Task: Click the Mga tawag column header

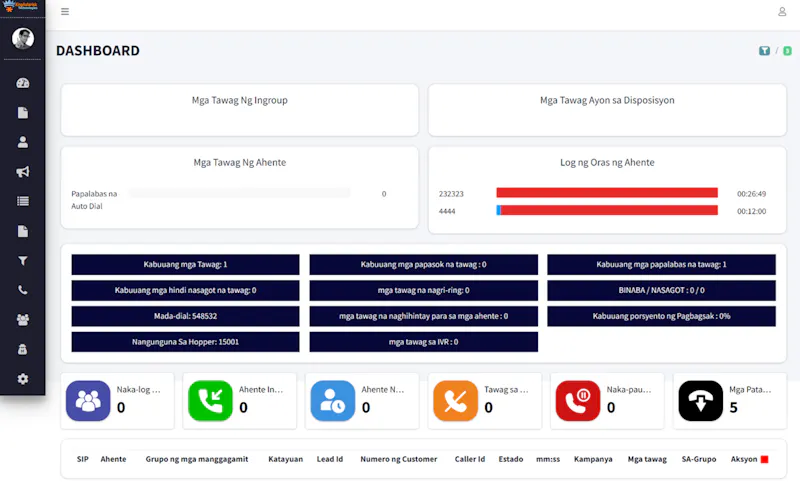Action: click(647, 459)
